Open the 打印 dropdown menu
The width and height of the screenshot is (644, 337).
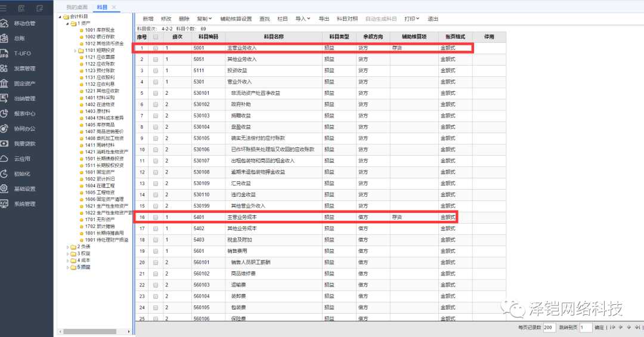tap(411, 19)
